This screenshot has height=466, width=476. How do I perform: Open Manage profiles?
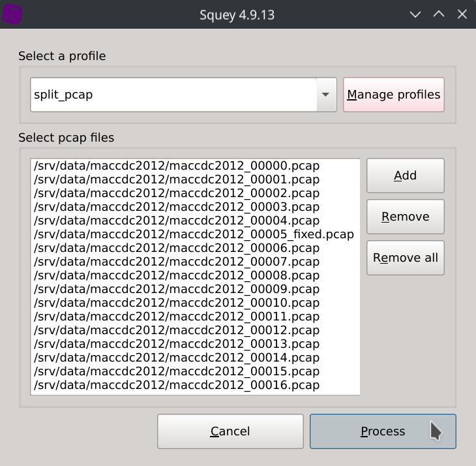(393, 95)
